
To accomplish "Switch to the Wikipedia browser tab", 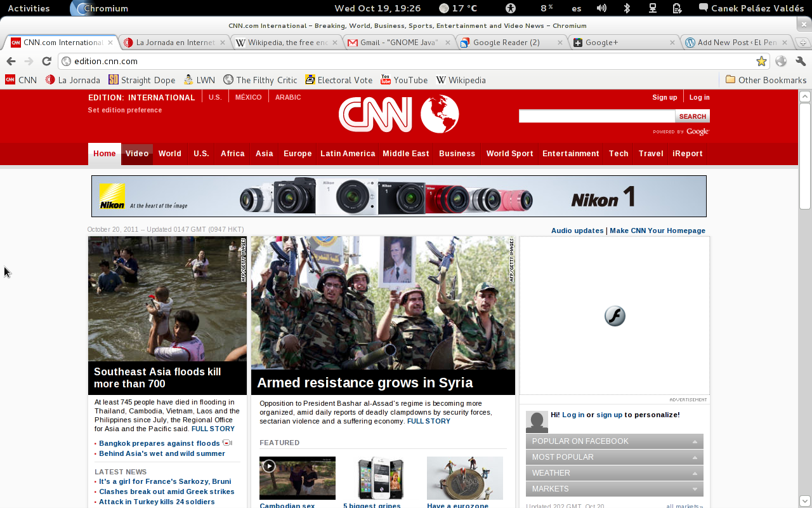I will point(287,43).
